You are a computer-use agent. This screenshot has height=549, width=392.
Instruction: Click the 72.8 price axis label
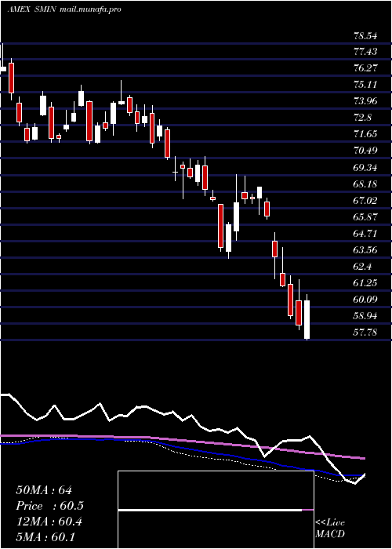[x=362, y=118]
